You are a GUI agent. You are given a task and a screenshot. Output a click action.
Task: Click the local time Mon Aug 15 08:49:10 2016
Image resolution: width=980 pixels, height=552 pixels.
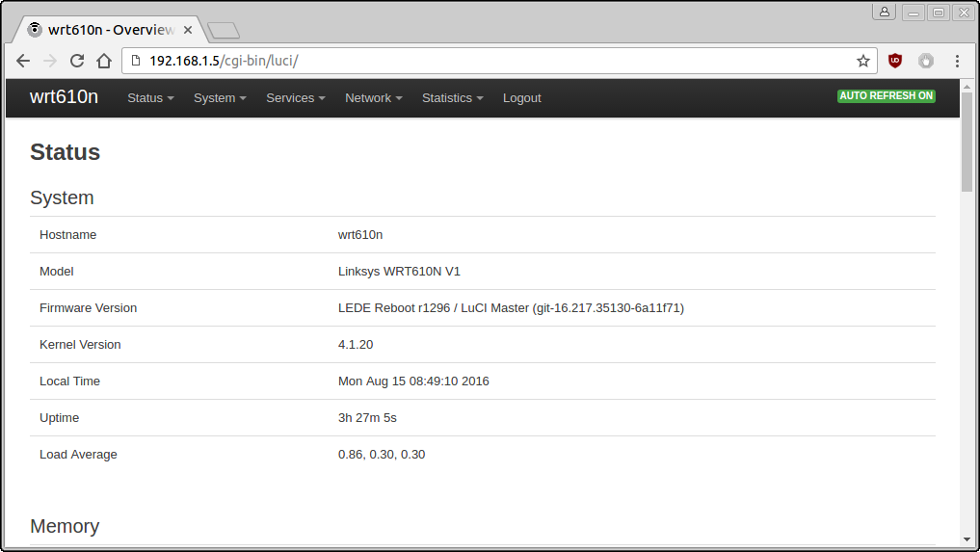pyautogui.click(x=413, y=381)
